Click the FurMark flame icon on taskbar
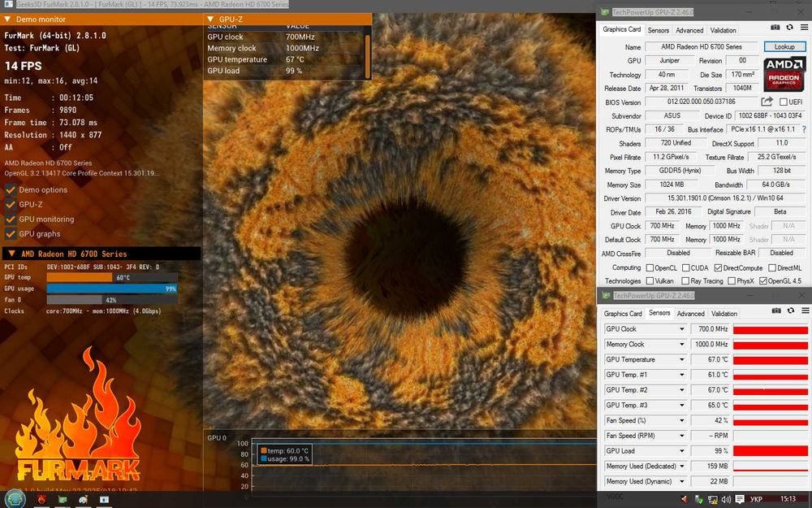Screen dimensions: 812x508 [x=41, y=500]
